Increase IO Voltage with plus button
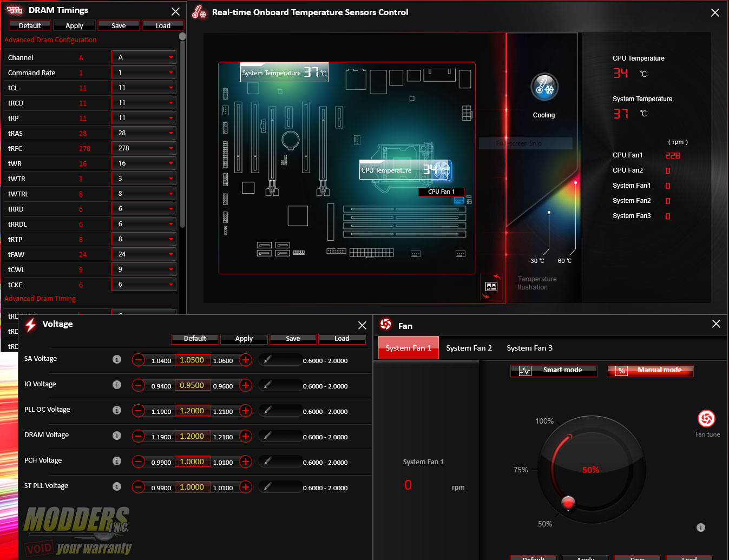This screenshot has height=560, width=729. tap(246, 385)
